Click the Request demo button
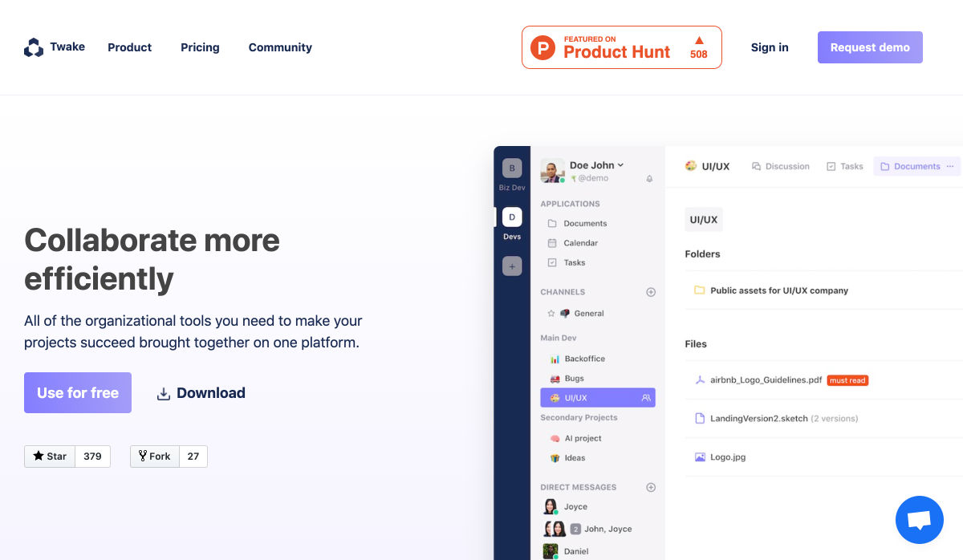This screenshot has width=963, height=560. (869, 47)
